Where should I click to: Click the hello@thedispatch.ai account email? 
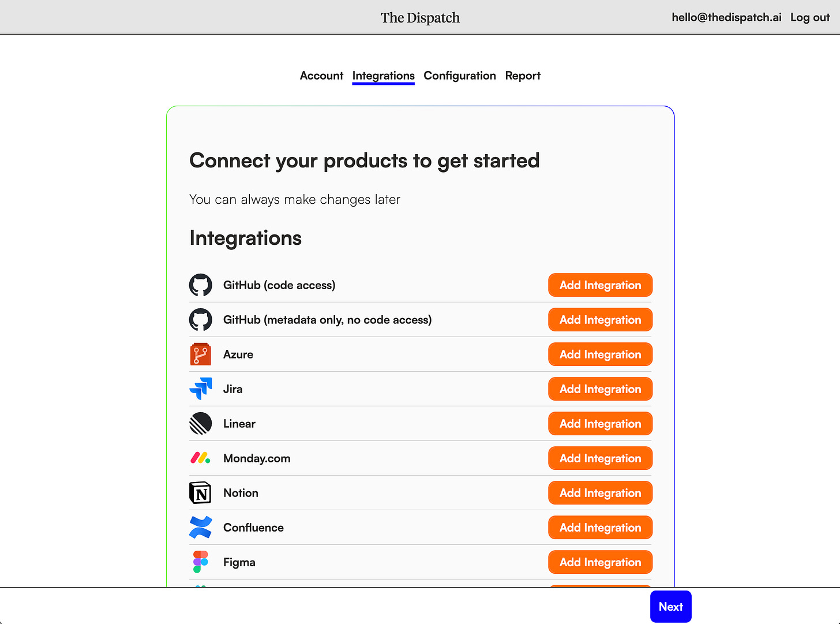pyautogui.click(x=726, y=17)
